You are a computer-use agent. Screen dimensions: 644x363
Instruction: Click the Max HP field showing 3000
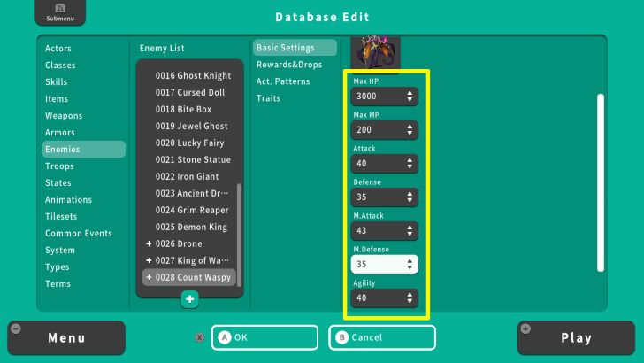[385, 97]
